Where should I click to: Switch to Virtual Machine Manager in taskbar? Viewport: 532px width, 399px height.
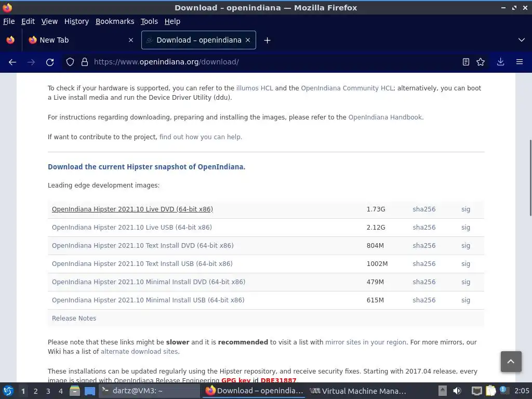[x=358, y=391]
